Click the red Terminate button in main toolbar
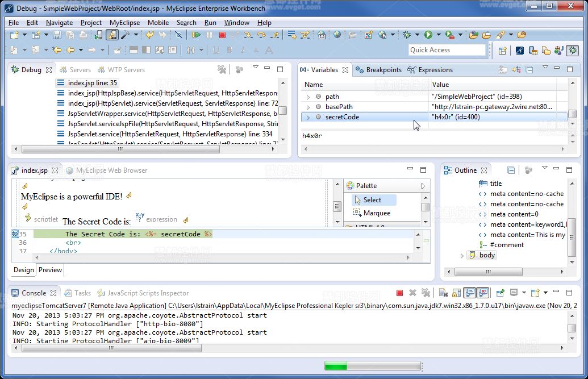The image size is (588, 379). click(222, 35)
